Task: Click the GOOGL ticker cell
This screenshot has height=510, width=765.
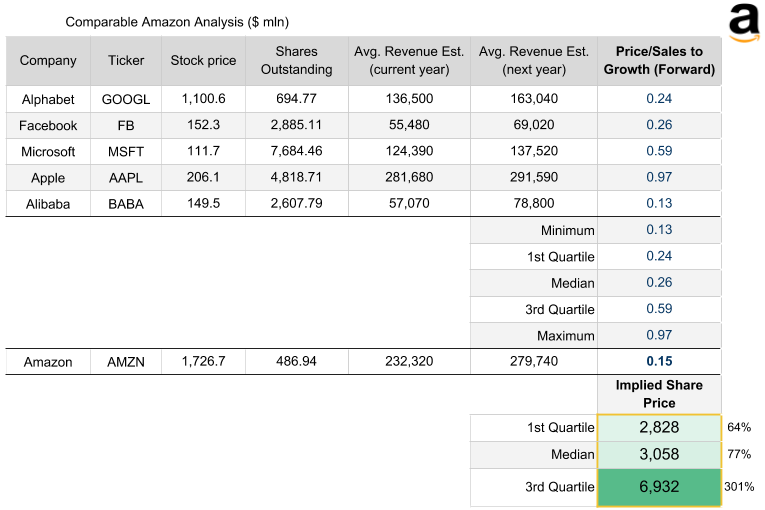Action: 126,99
